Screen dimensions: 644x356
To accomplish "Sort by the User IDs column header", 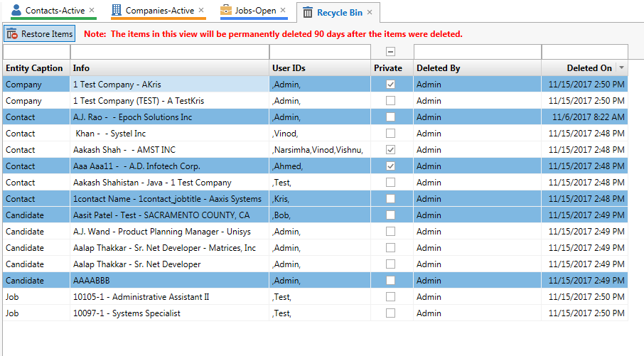I will pos(320,68).
